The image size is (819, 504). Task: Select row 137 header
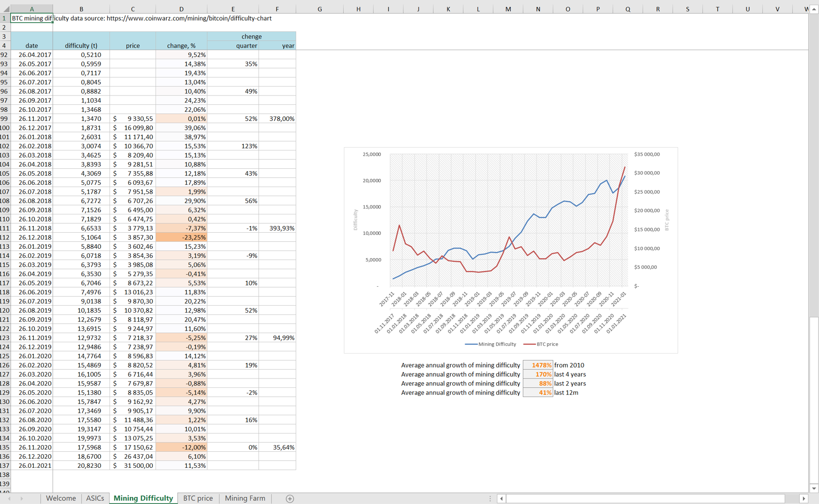pos(5,465)
